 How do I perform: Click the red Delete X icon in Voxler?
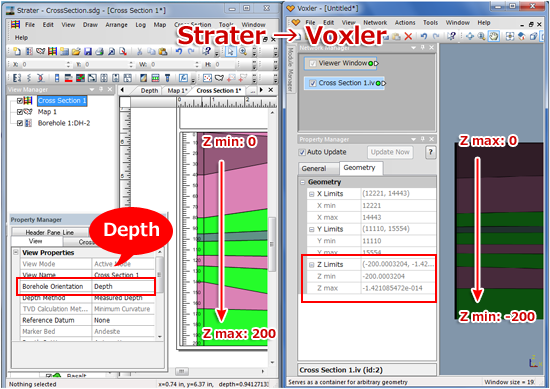(x=408, y=36)
